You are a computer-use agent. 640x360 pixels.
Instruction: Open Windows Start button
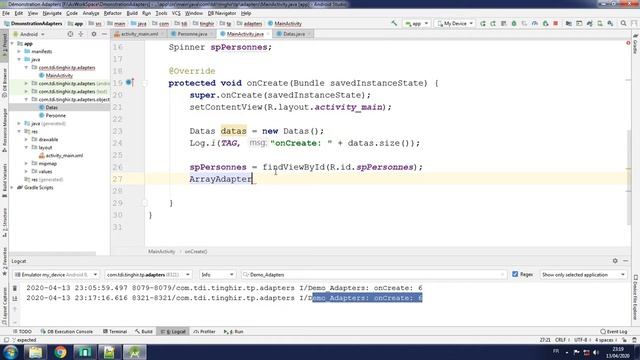(x=10, y=352)
